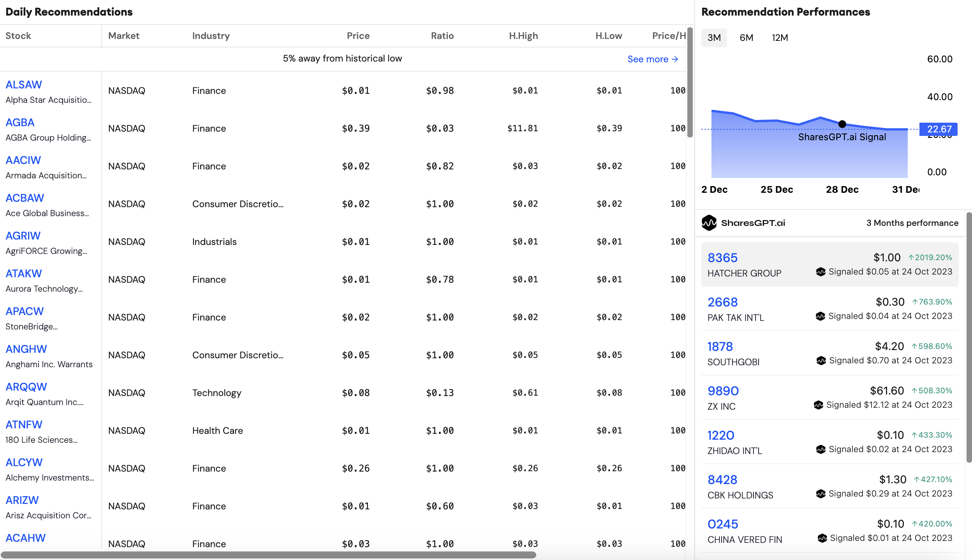Click the Stock column header
The image size is (972, 560).
18,36
